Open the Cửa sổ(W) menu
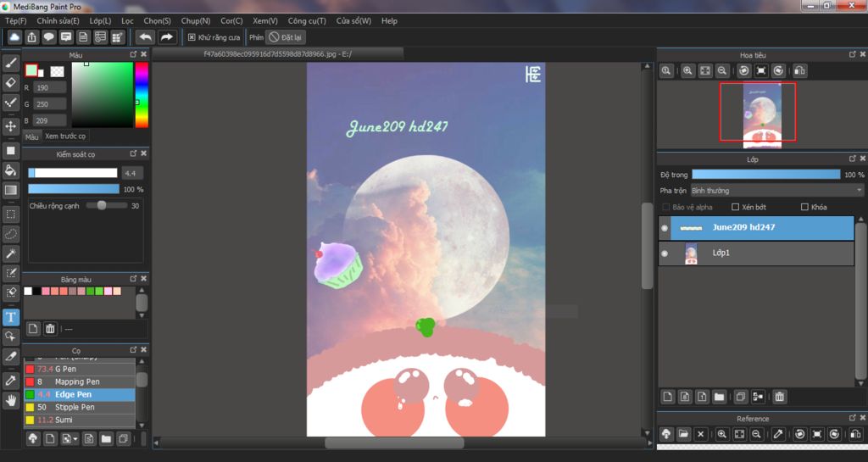This screenshot has height=462, width=868. [353, 20]
